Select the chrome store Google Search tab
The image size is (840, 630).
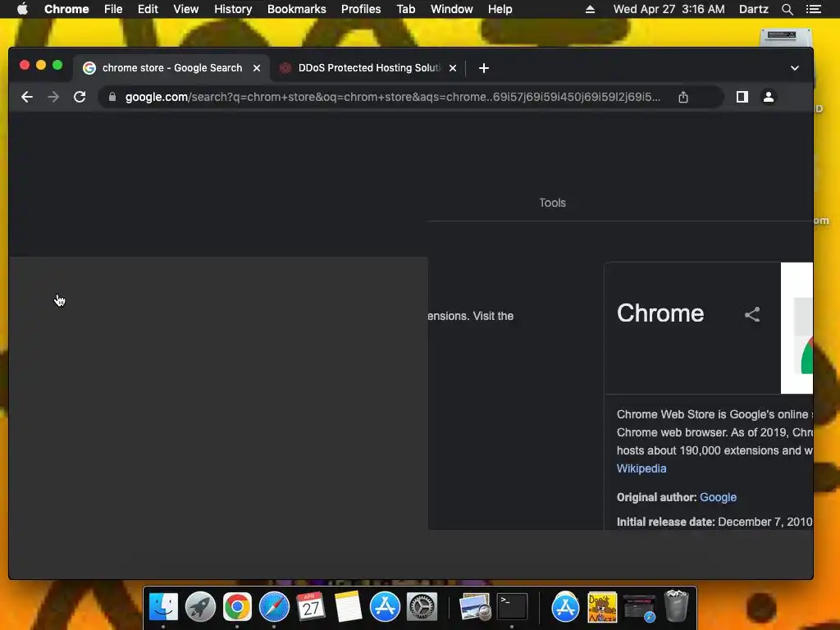(171, 68)
